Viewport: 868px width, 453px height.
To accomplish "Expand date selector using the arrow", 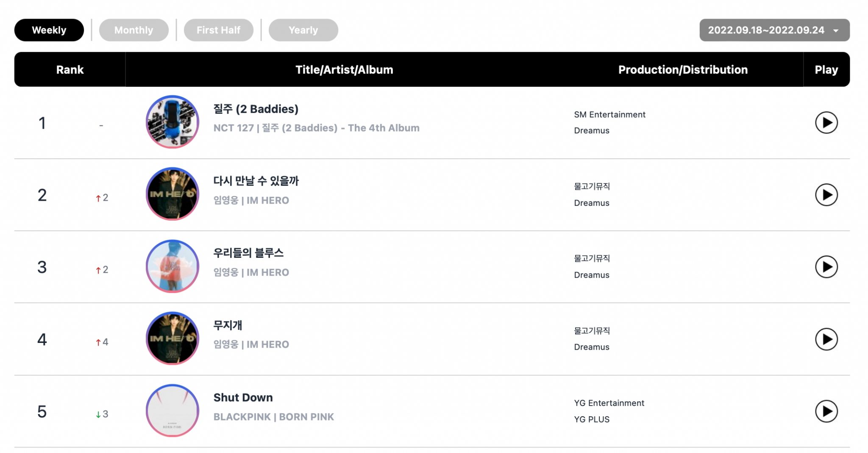I will tap(836, 30).
